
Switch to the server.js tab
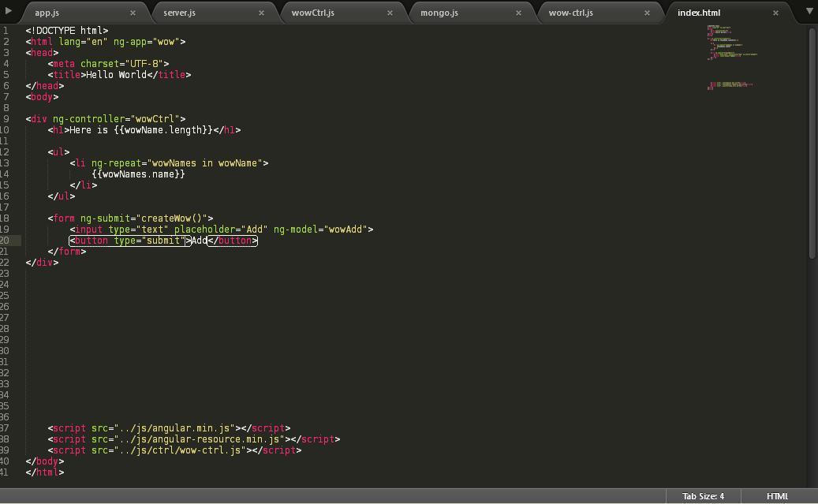pos(179,13)
